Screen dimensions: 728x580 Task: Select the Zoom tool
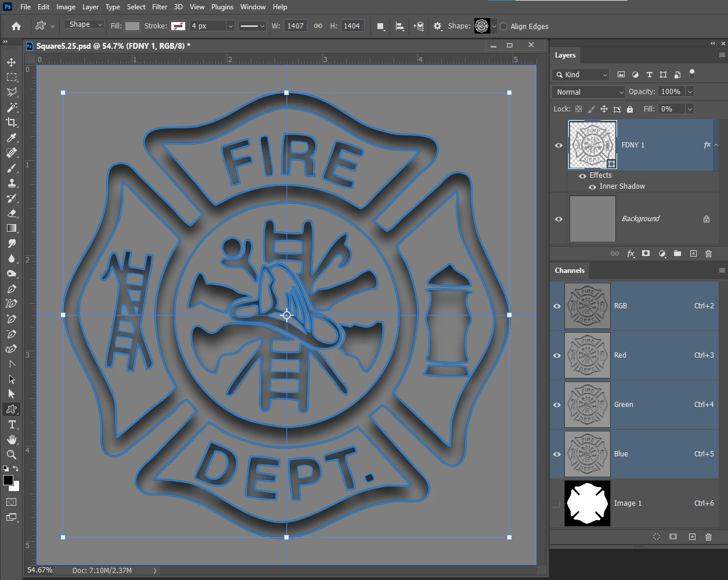pos(11,455)
